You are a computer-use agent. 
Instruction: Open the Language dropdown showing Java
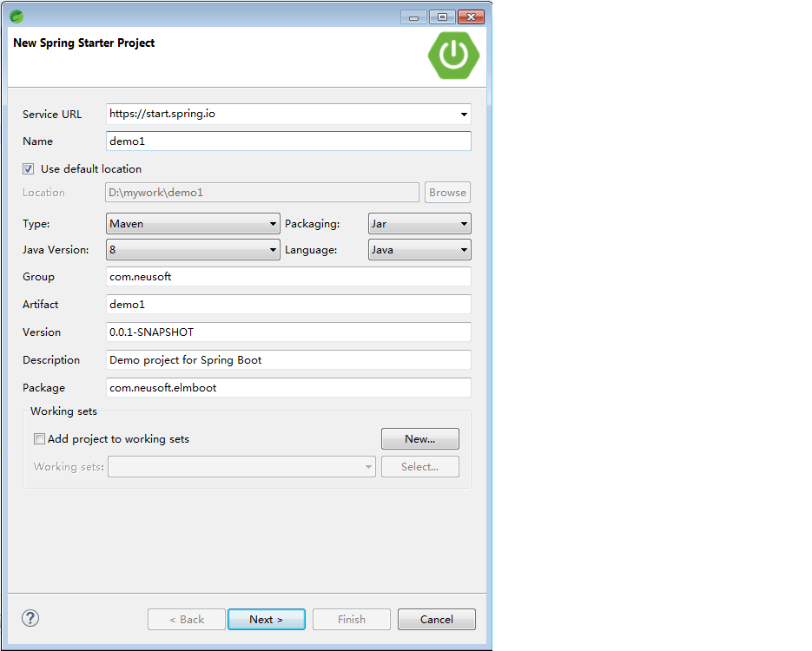(419, 249)
